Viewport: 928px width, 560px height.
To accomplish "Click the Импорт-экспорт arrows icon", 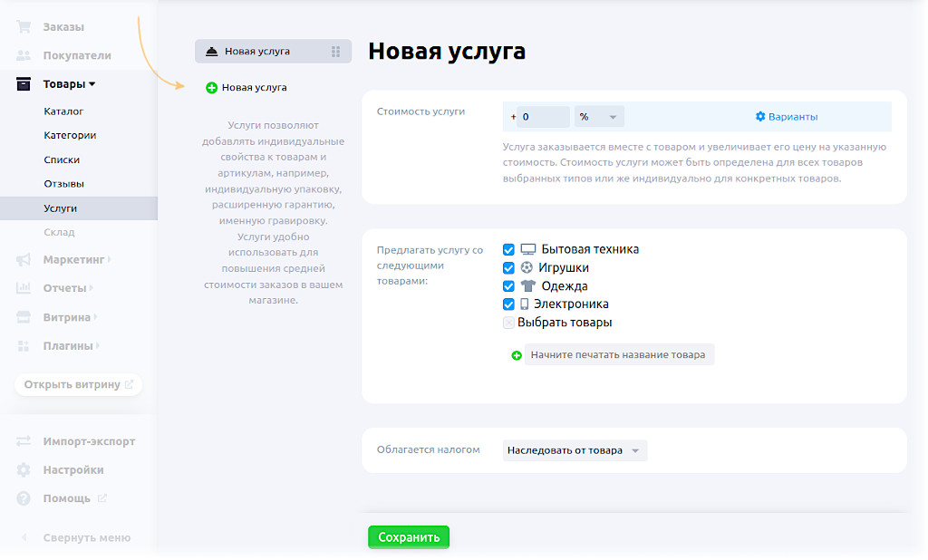I will (x=24, y=441).
